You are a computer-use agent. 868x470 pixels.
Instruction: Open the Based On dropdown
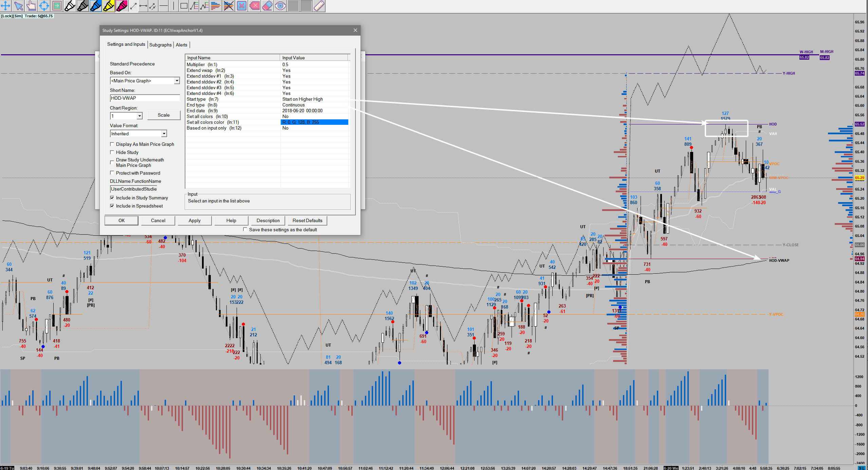(x=177, y=81)
